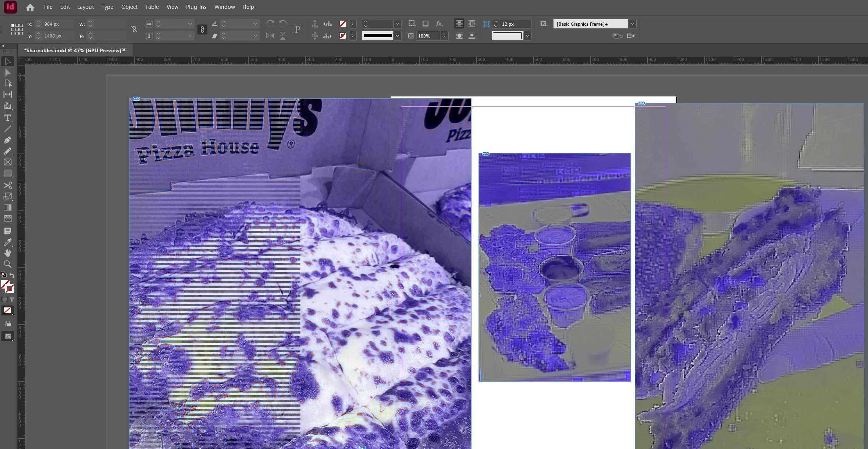The width and height of the screenshot is (868, 449).
Task: Click the Home screen button
Action: coord(30,7)
